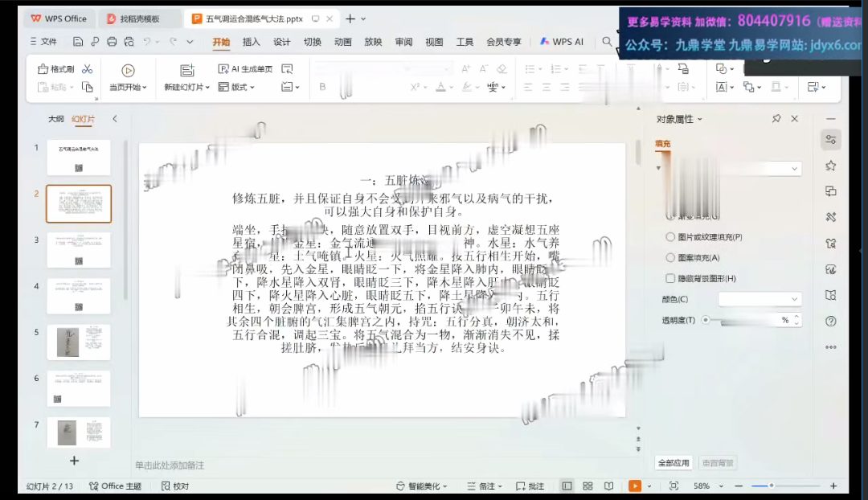Click the 全部应用 button

point(674,463)
